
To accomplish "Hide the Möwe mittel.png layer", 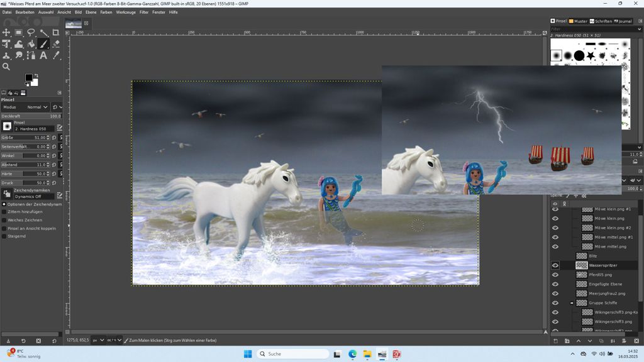I will (x=555, y=246).
